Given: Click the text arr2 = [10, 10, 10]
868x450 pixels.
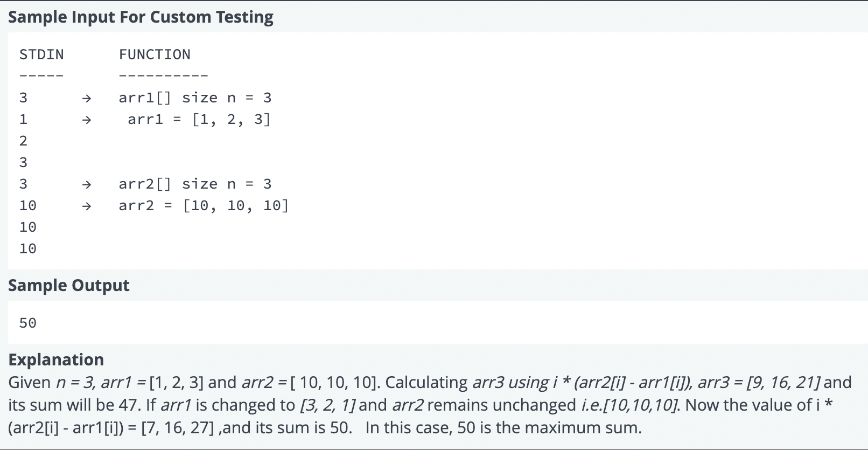Looking at the screenshot, I should click(204, 205).
